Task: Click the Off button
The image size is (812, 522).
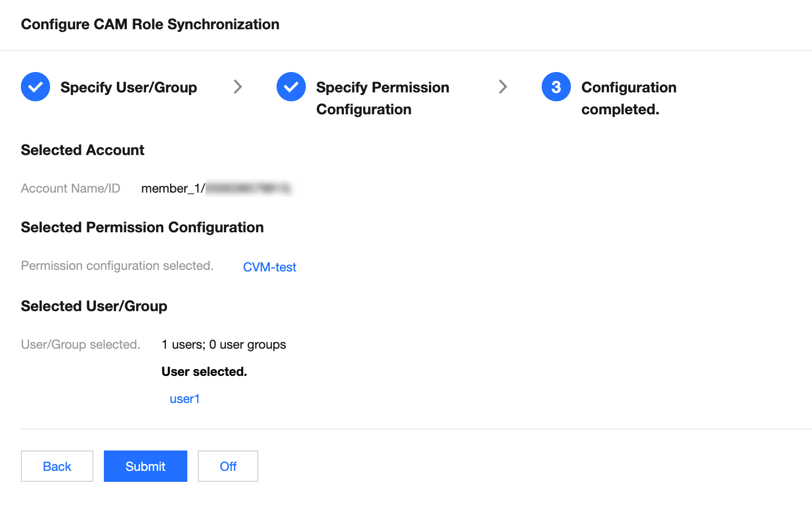Action: 228,466
